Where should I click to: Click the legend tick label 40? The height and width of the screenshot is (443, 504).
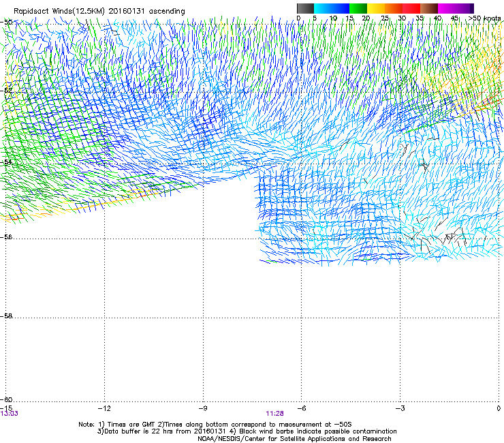(437, 18)
